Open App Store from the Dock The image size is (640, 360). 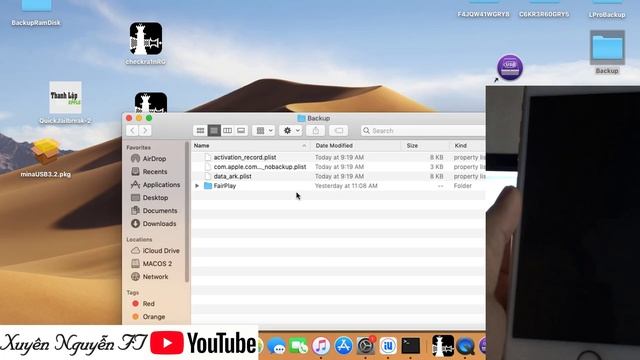(x=344, y=346)
